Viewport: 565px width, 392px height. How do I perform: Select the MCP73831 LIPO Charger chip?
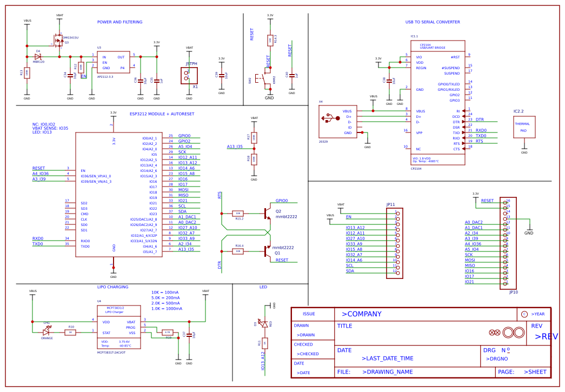pos(118,327)
